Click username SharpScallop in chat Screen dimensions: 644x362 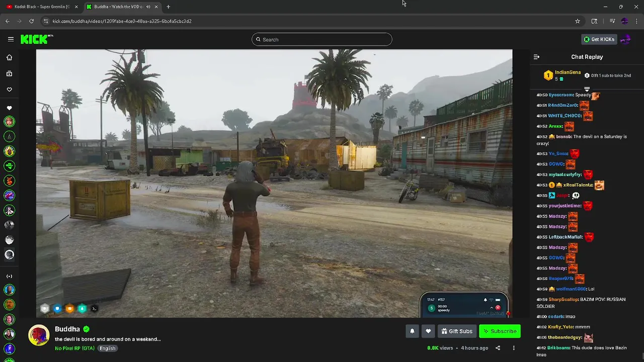[x=563, y=299]
